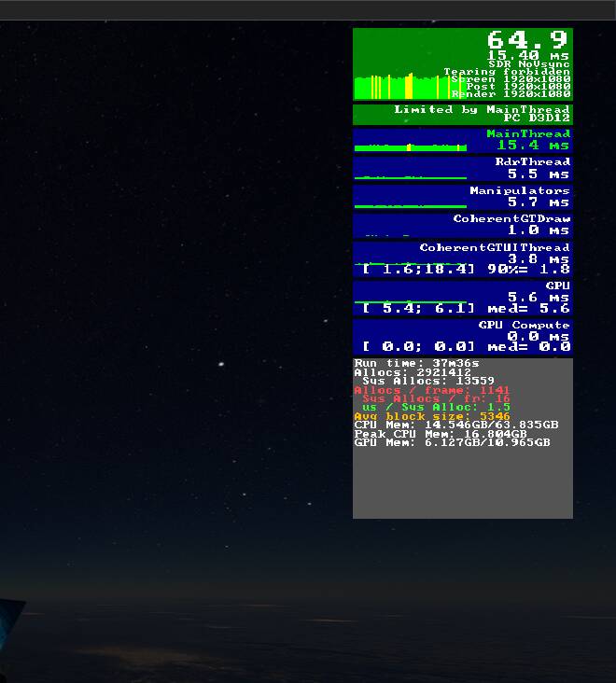Click the CPU Mem usage line

[x=455, y=425]
